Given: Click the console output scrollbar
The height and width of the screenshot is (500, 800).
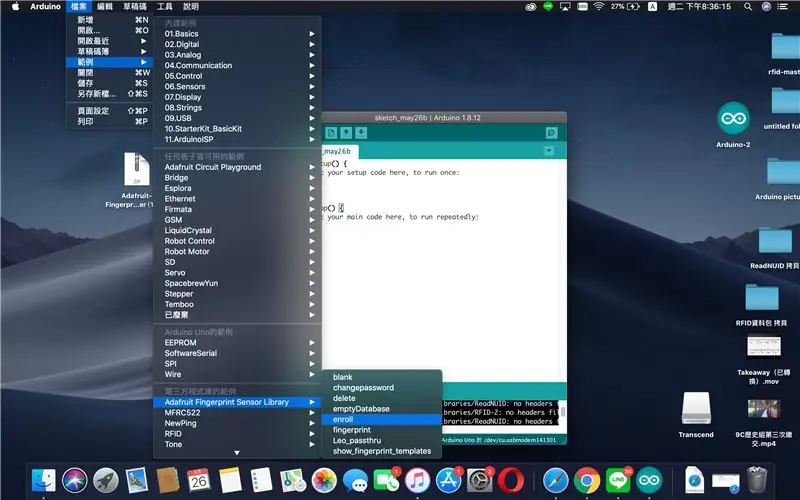Looking at the screenshot, I should tap(563, 412).
